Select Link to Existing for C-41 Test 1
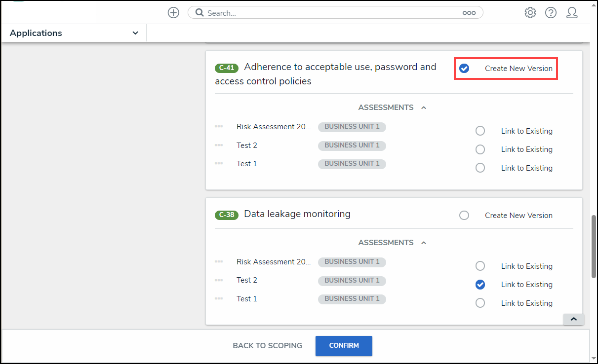The height and width of the screenshot is (364, 598). [x=480, y=168]
